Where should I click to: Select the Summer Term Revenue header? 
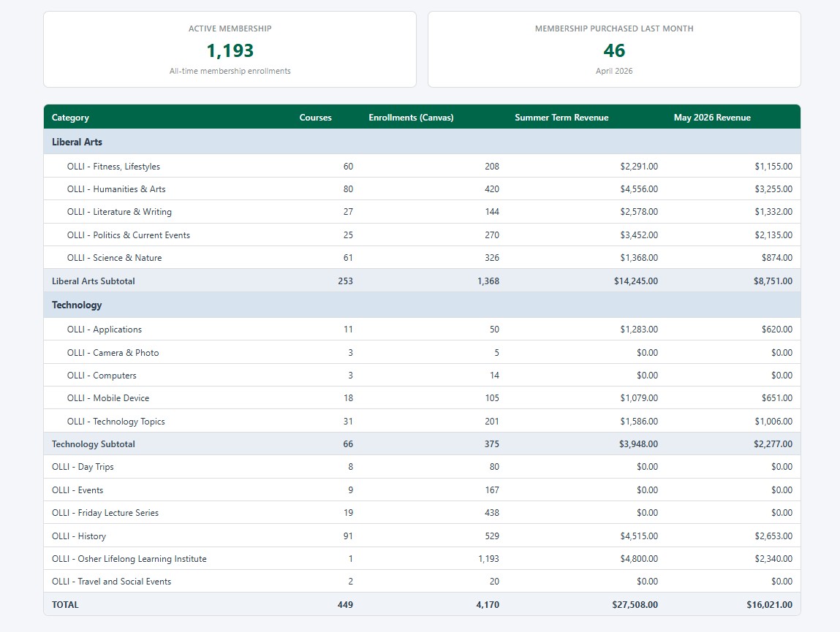coord(561,118)
